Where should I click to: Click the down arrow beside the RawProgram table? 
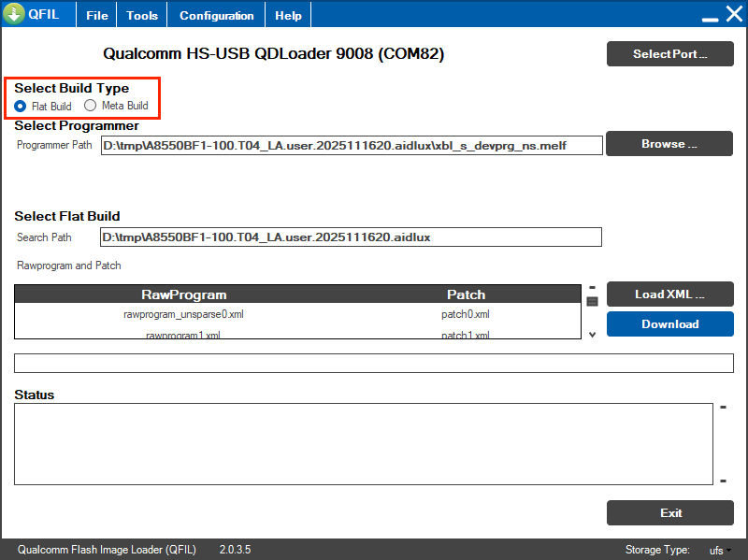[592, 334]
